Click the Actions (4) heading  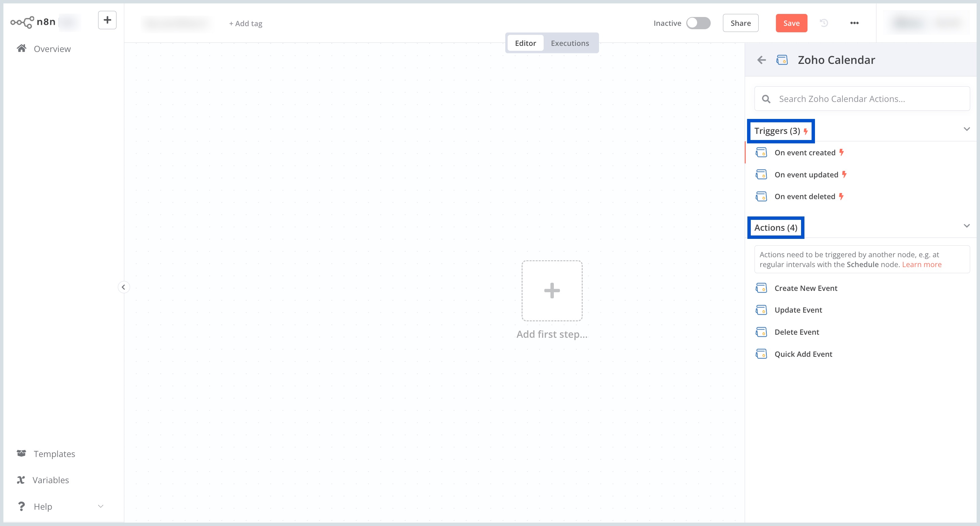[x=776, y=228]
